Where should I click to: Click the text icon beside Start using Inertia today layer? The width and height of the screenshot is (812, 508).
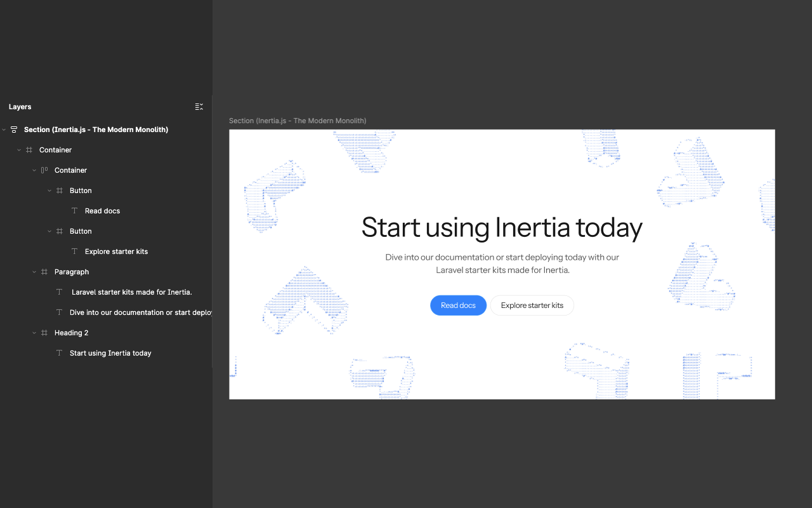(x=60, y=353)
